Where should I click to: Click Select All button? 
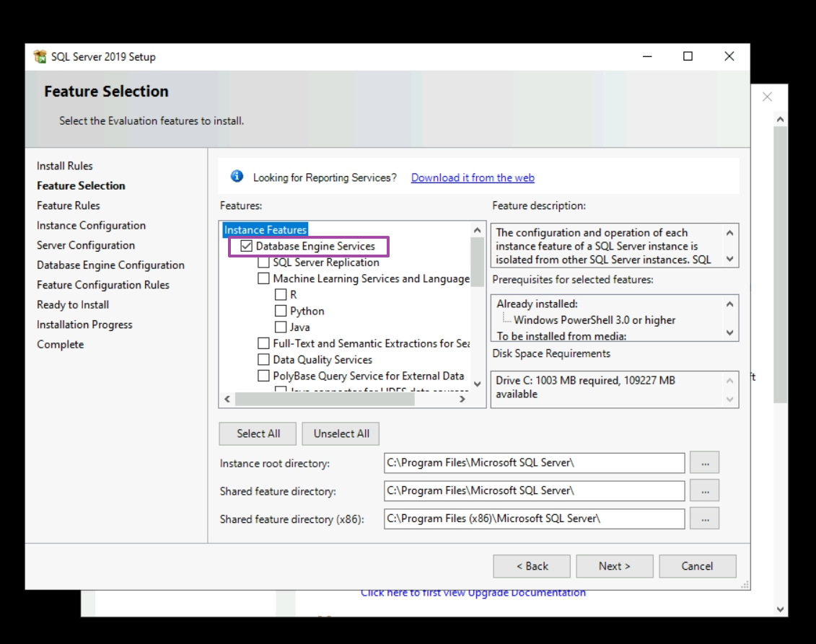[258, 433]
